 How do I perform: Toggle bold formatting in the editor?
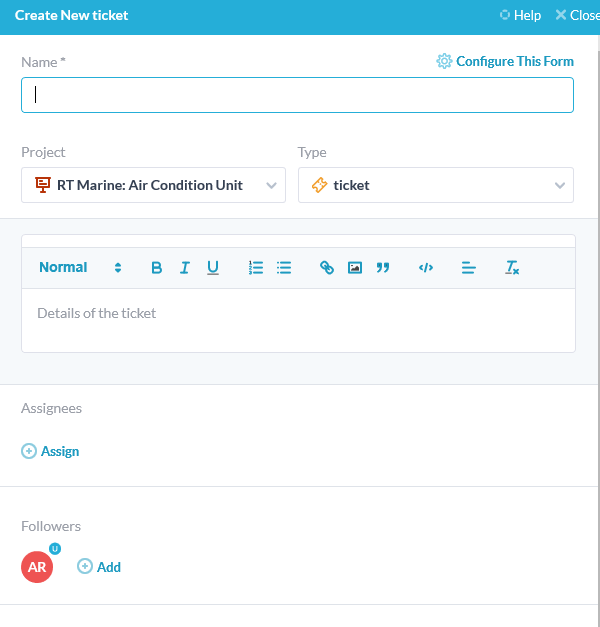[156, 268]
